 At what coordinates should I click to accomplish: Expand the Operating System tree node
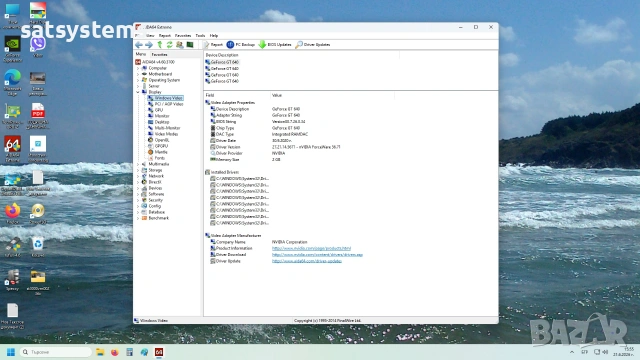[x=138, y=80]
